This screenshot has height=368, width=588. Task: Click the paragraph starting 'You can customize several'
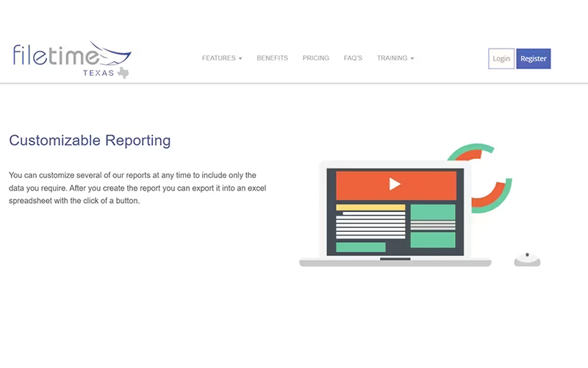(137, 188)
